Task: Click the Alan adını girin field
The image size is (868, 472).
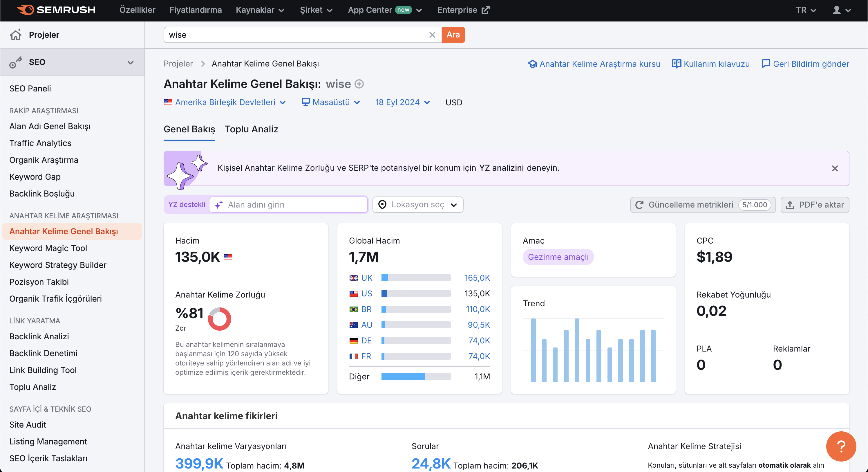Action: tap(288, 205)
